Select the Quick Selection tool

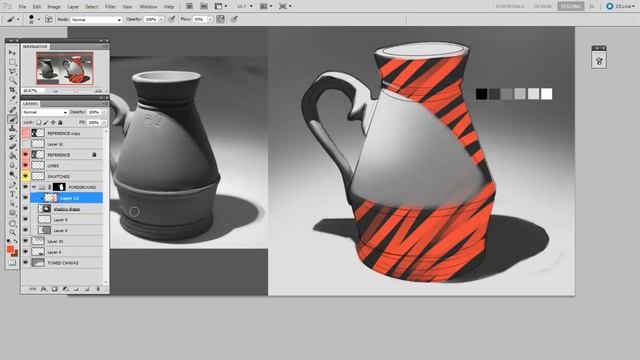12,81
